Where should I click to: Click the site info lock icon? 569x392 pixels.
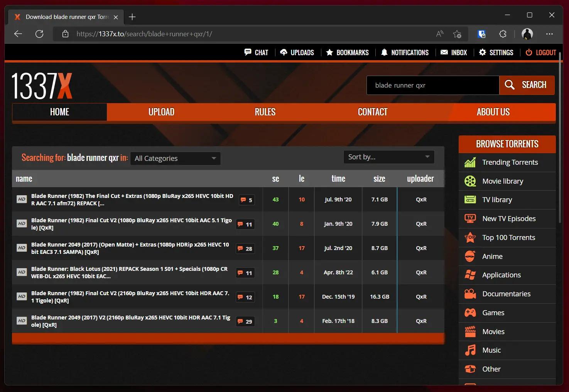pyautogui.click(x=66, y=34)
